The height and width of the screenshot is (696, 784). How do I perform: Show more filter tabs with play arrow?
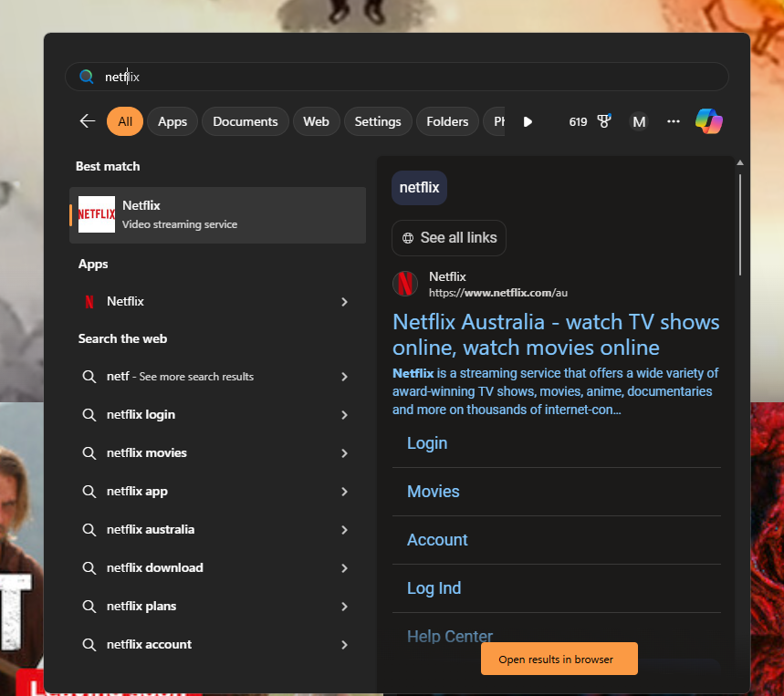[x=528, y=121]
